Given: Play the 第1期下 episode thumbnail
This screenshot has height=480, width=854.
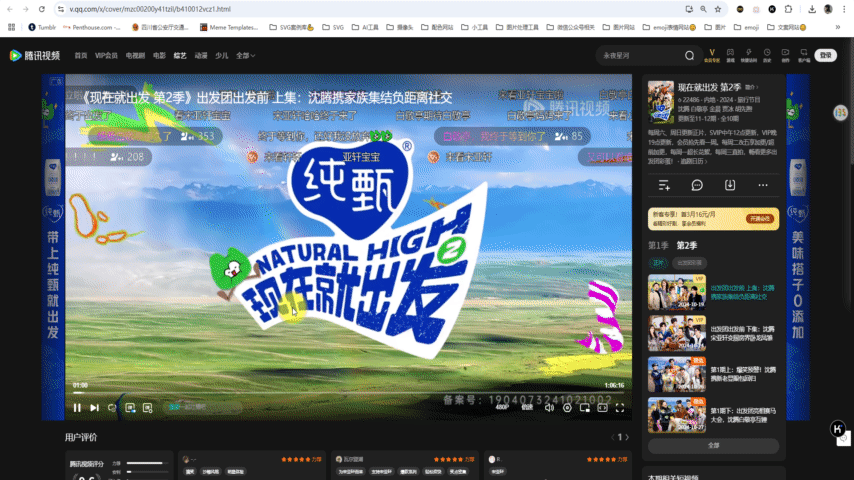Looking at the screenshot, I should [x=677, y=415].
